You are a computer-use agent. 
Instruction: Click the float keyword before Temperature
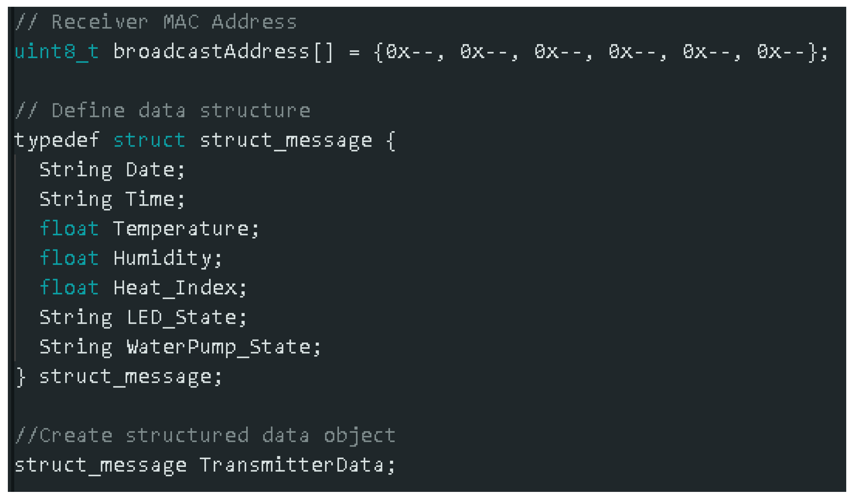point(69,228)
